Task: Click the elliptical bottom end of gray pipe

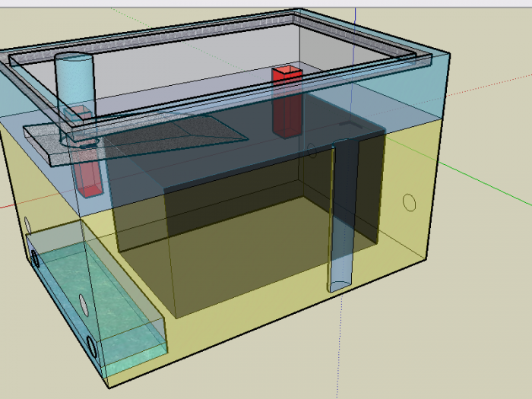Action: (339, 286)
